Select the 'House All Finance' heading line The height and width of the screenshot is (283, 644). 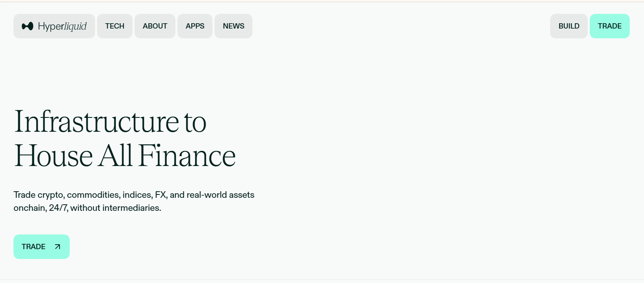coord(125,156)
